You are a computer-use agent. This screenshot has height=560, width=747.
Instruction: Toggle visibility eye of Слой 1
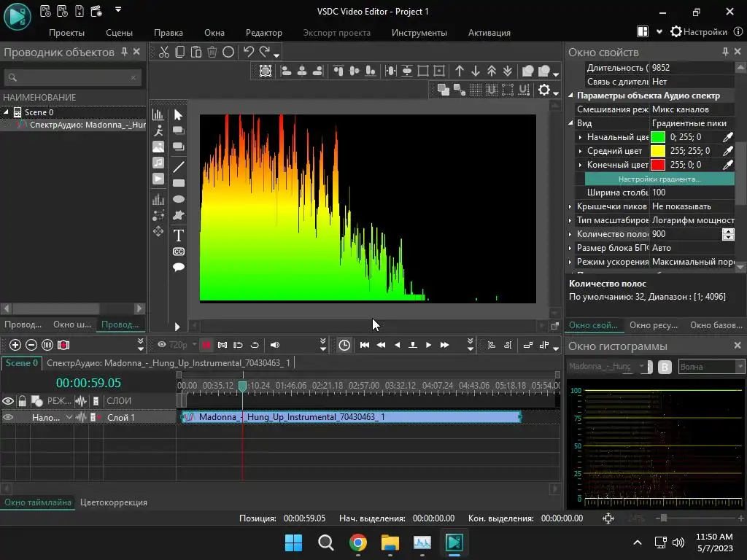[x=8, y=417]
